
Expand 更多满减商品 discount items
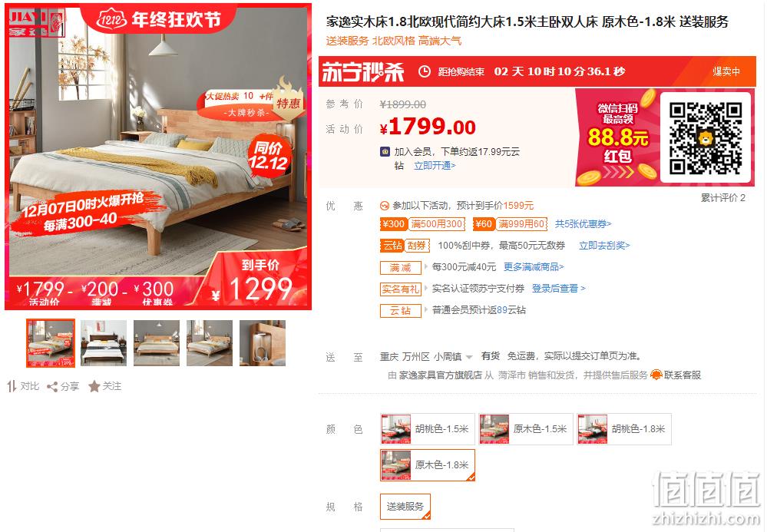click(x=534, y=267)
